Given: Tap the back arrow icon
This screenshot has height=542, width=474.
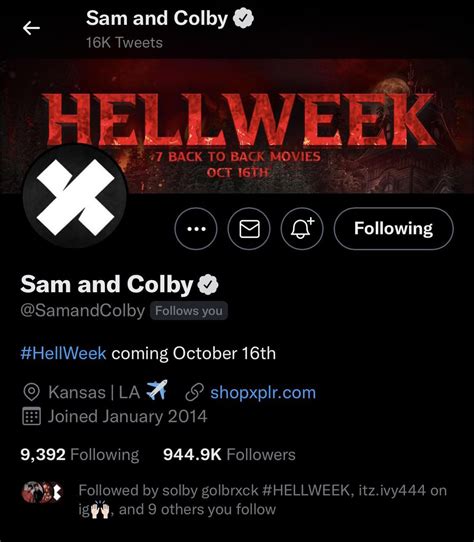Looking at the screenshot, I should [x=31, y=28].
